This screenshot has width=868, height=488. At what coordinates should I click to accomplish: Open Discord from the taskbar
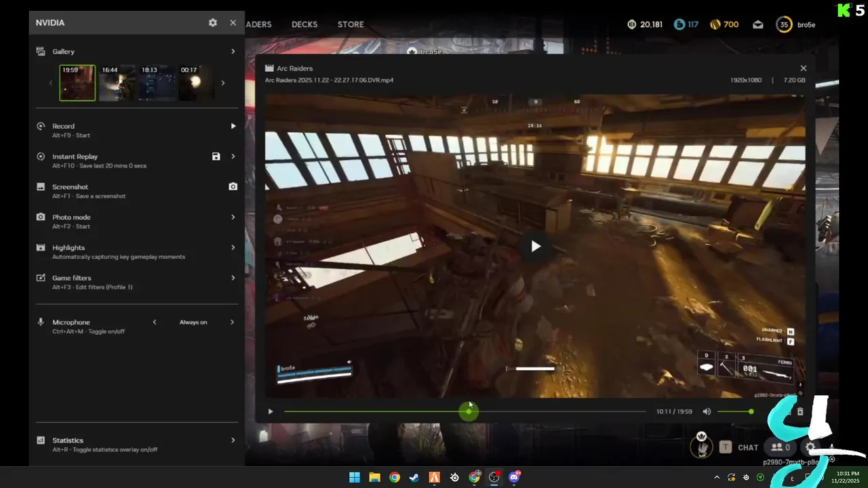[x=514, y=477]
